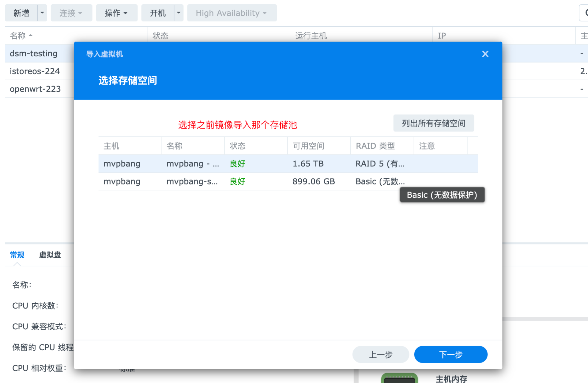Select the openwrt-223 virtual machine

[x=35, y=89]
